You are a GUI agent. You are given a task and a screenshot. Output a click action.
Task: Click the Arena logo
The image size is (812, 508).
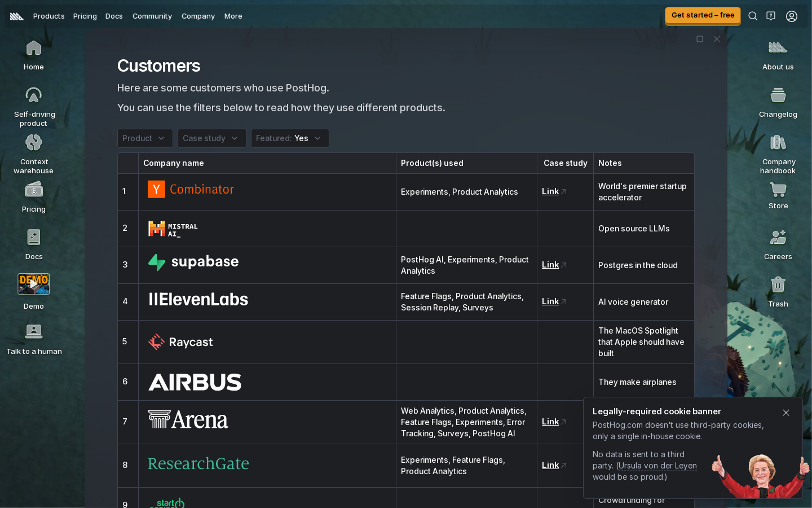tap(188, 419)
